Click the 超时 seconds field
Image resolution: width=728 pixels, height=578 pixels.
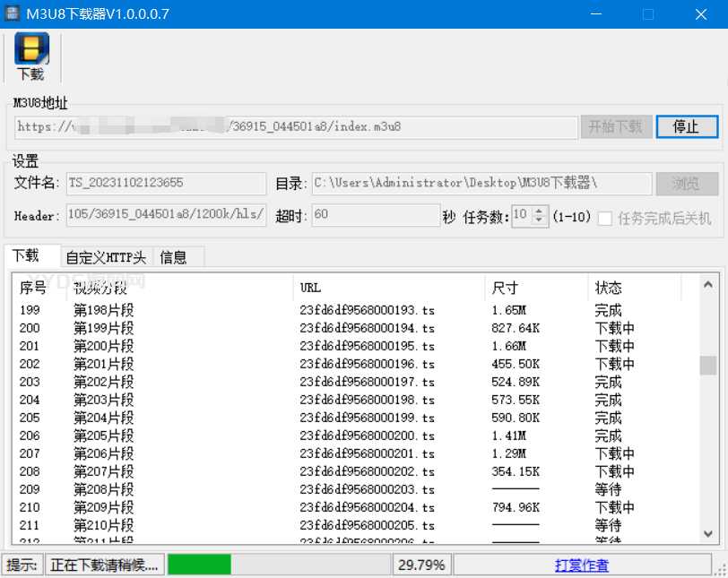pos(375,216)
